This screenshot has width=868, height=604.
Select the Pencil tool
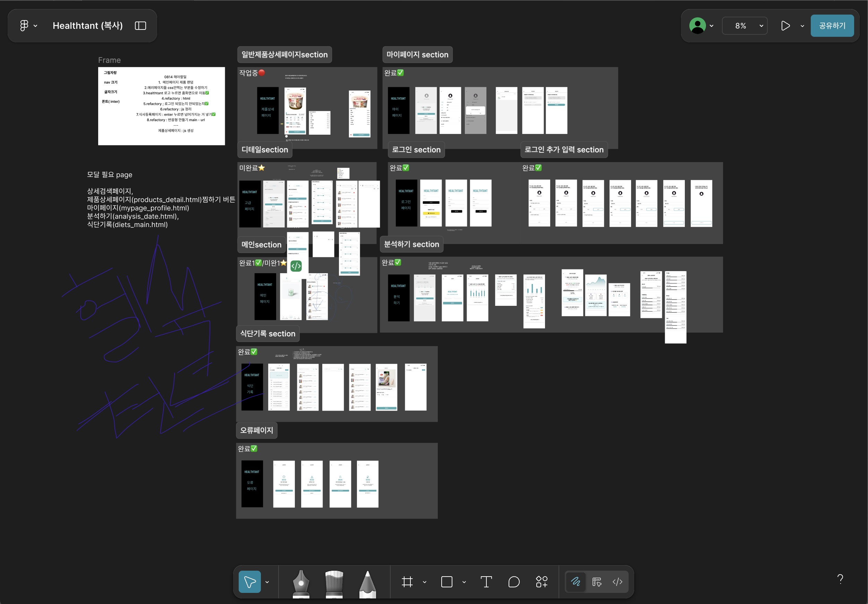367,583
